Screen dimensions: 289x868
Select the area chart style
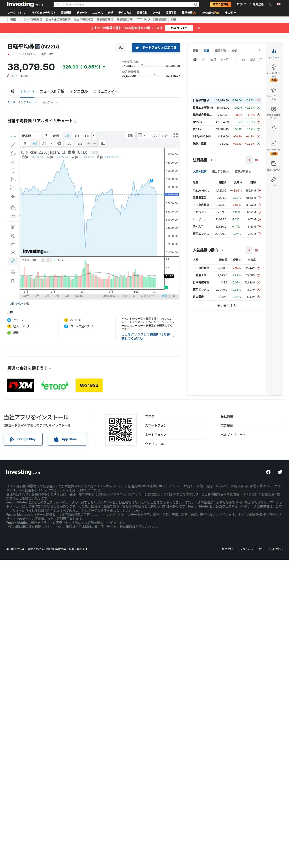[35, 143]
